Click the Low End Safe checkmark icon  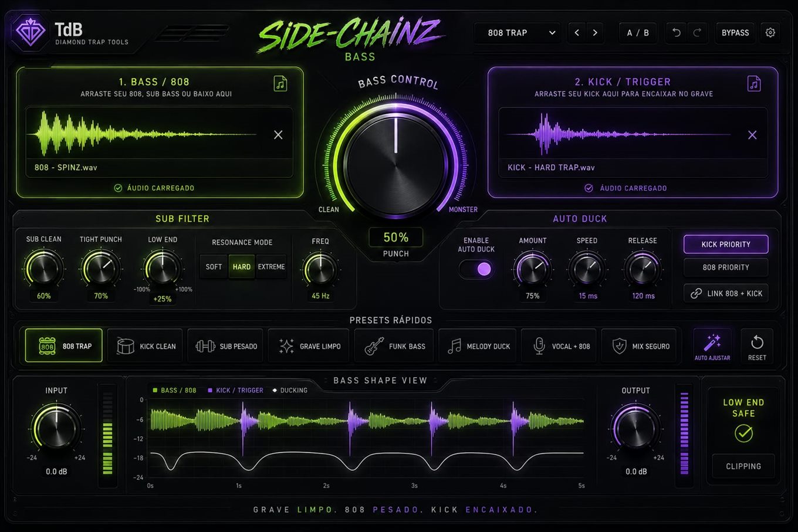tap(743, 433)
